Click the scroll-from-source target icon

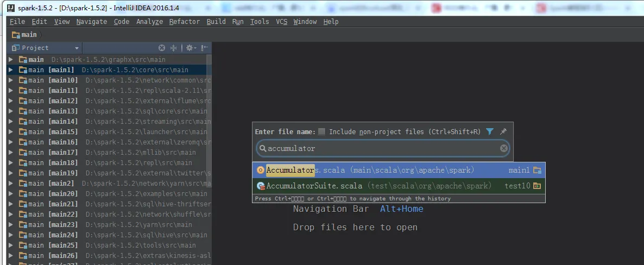point(162,48)
